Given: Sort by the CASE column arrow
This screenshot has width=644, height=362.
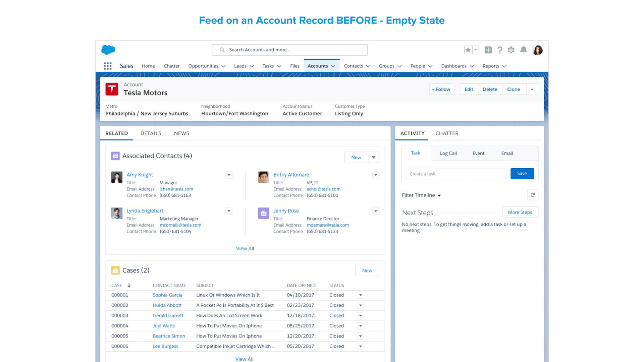Looking at the screenshot, I should [129, 285].
